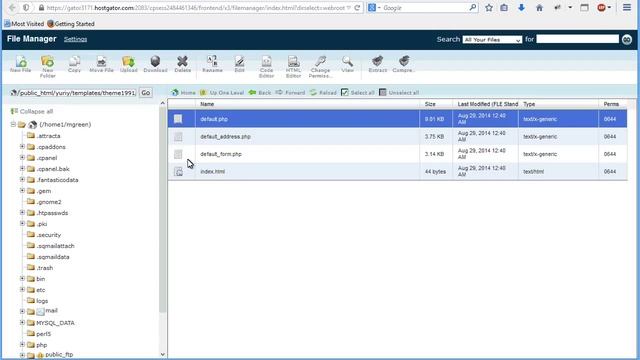
Task: Click the Select all checkbox button
Action: 358,93
